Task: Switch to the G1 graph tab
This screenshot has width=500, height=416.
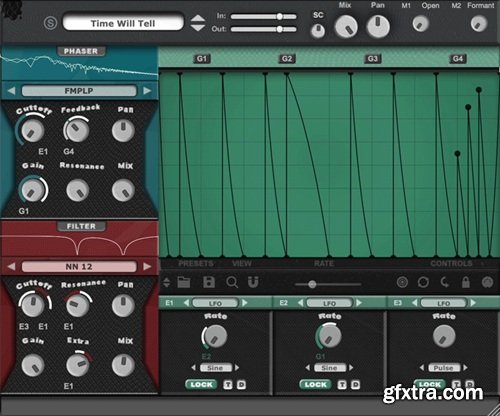Action: (x=202, y=59)
